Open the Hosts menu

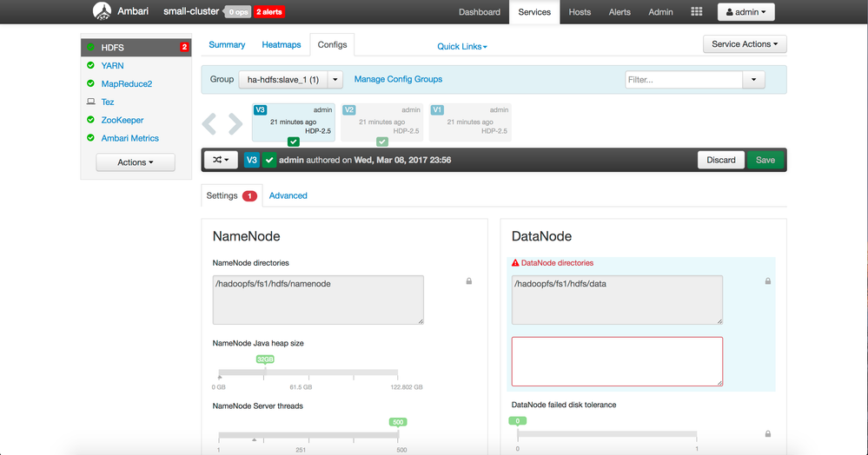(580, 11)
